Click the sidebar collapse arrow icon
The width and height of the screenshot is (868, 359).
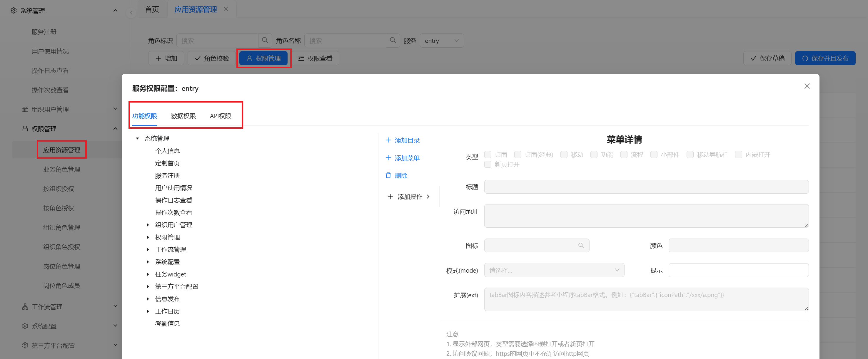coord(131,13)
